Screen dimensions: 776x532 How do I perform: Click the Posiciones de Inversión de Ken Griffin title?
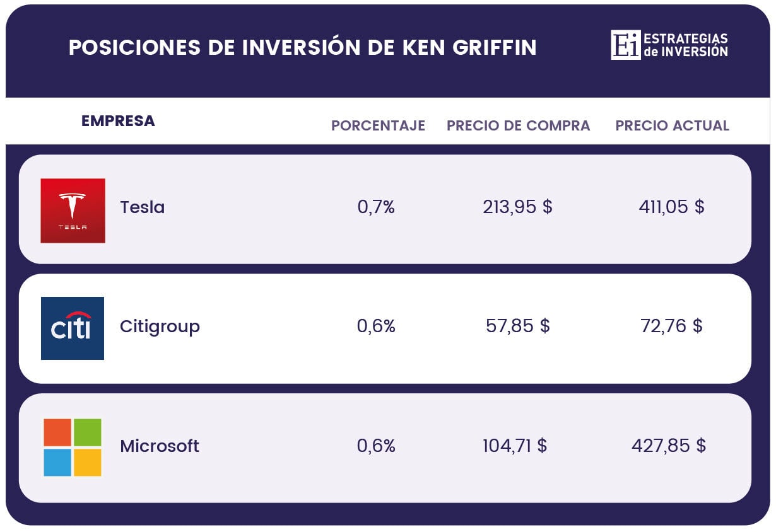(302, 47)
